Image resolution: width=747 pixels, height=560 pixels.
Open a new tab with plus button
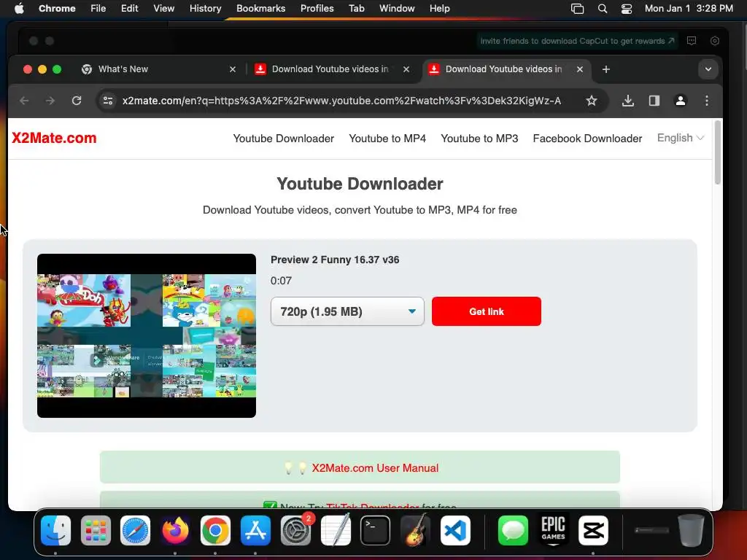tap(606, 69)
